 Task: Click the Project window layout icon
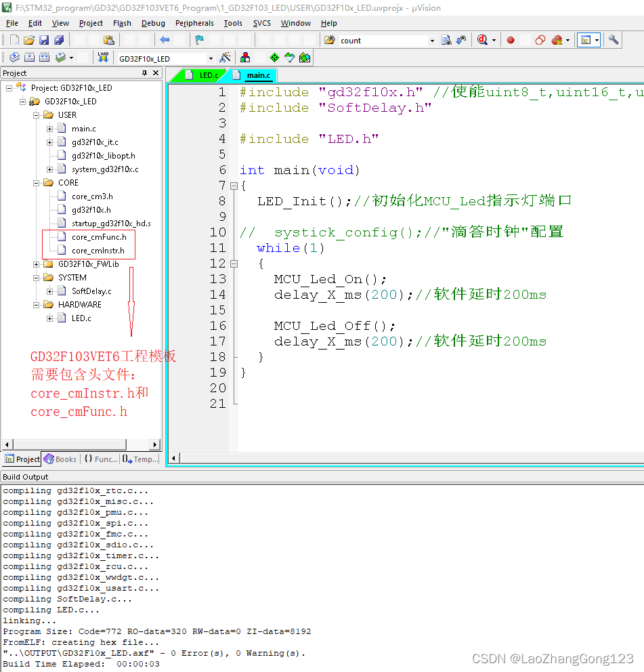(x=585, y=40)
